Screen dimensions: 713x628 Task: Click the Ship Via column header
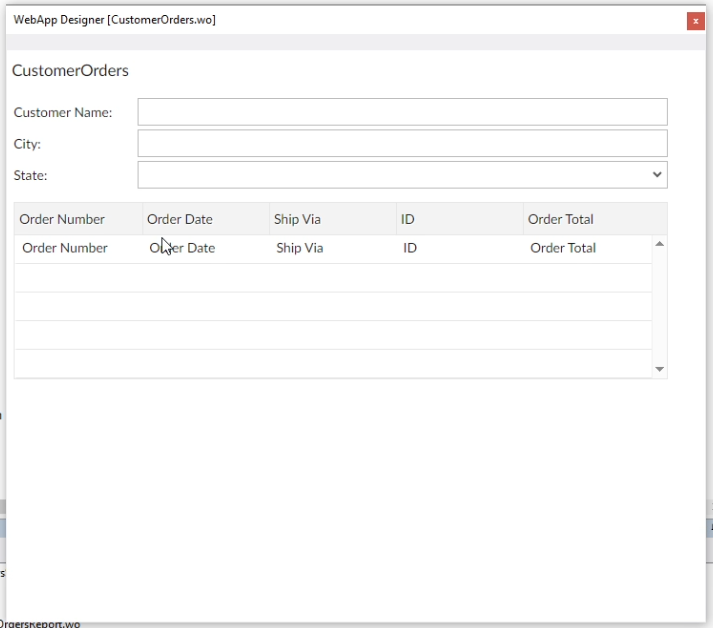coord(297,219)
